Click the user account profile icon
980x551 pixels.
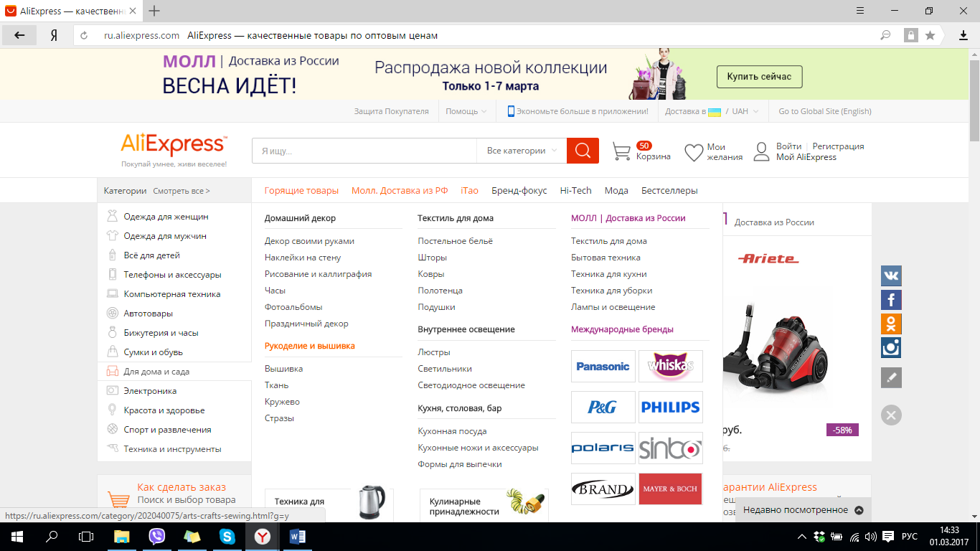point(761,151)
